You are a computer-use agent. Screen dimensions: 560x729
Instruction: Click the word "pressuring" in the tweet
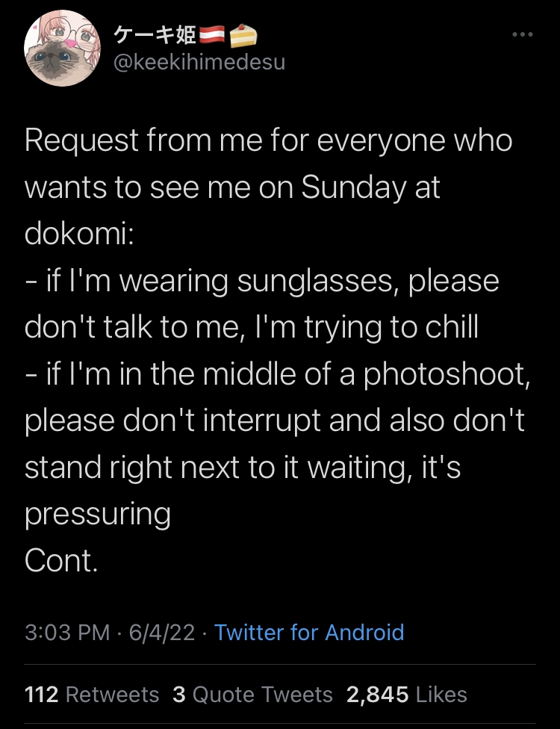pos(98,515)
